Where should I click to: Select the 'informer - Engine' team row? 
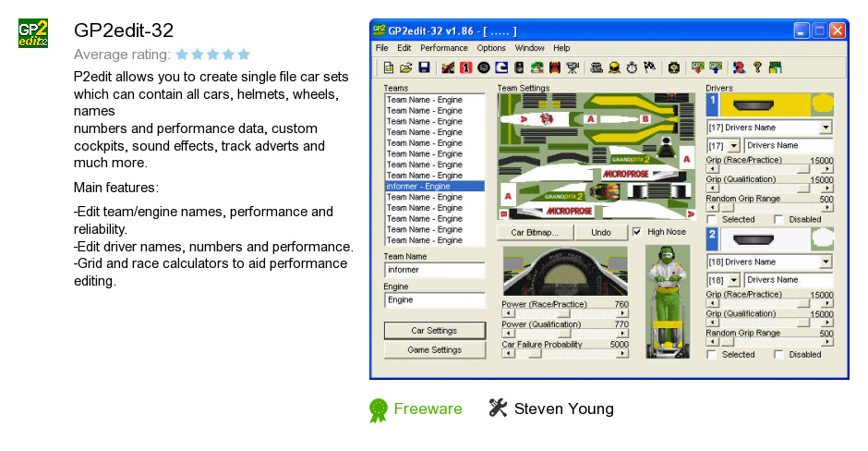click(x=435, y=186)
